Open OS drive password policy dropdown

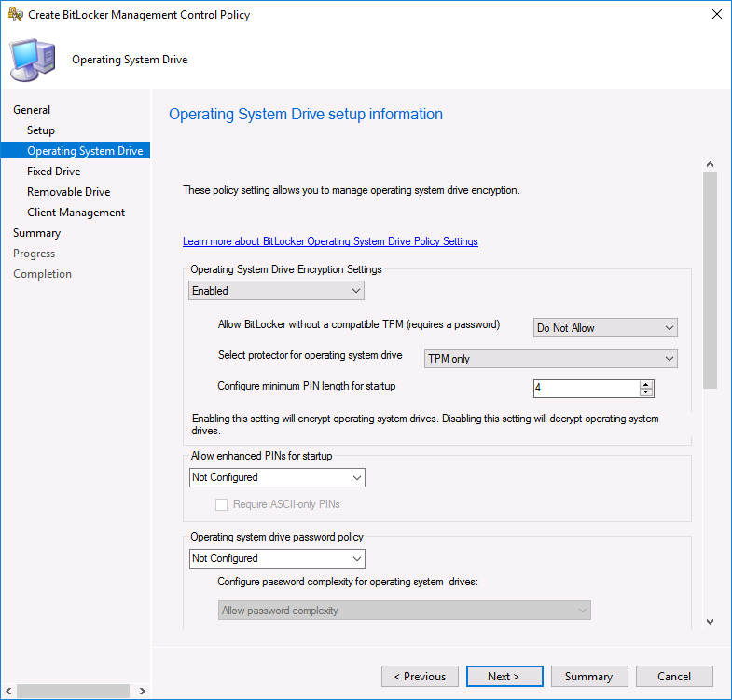277,558
